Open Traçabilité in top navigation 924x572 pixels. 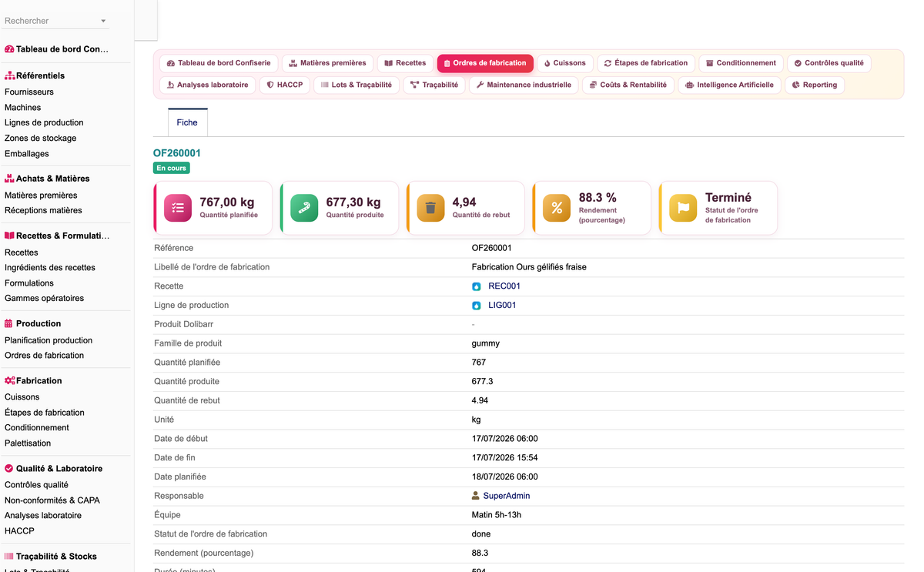click(434, 85)
